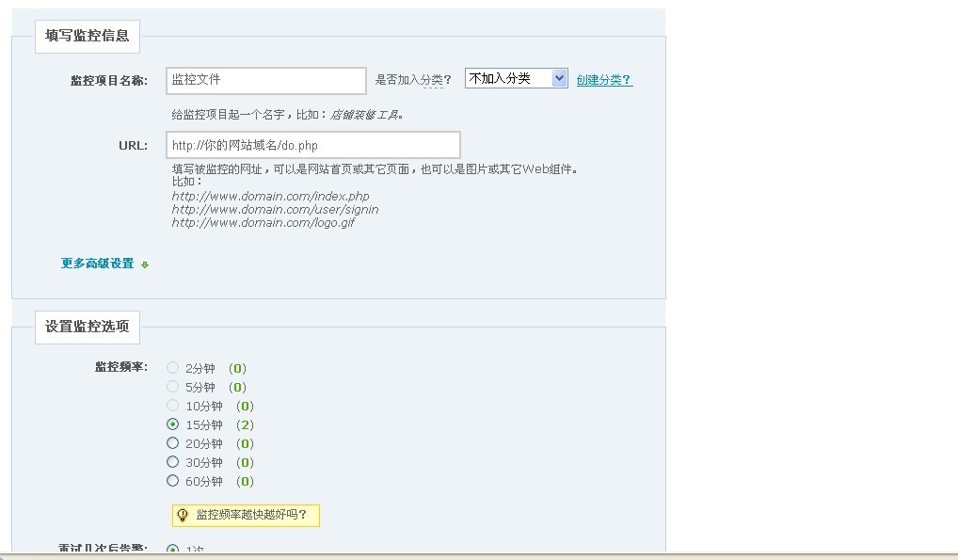Click the 填写监控信息 section heading
This screenshot has height=560, width=958.
point(88,37)
